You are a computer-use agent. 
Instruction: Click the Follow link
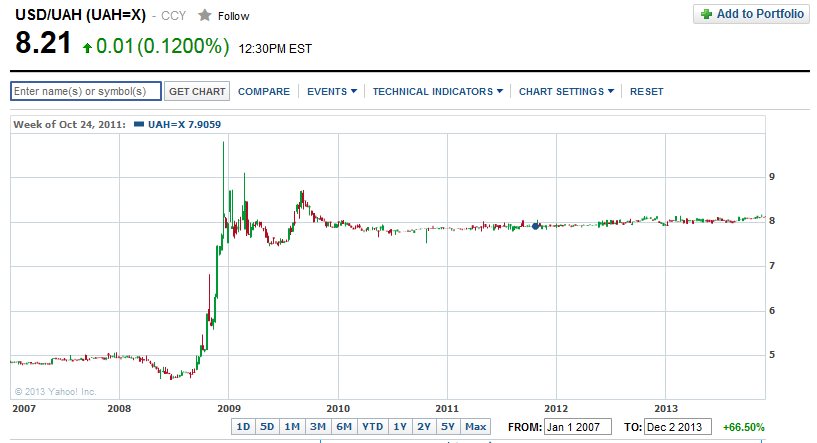click(233, 16)
